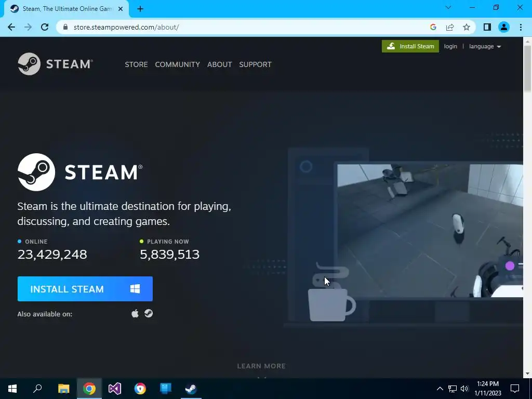Click the Chrome taskbar icon
532x399 pixels.
tap(89, 389)
